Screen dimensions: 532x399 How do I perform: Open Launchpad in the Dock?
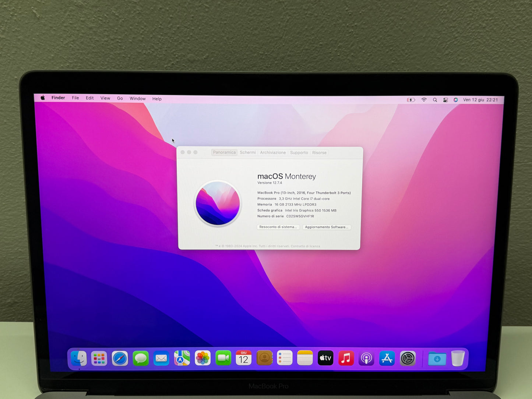point(99,358)
